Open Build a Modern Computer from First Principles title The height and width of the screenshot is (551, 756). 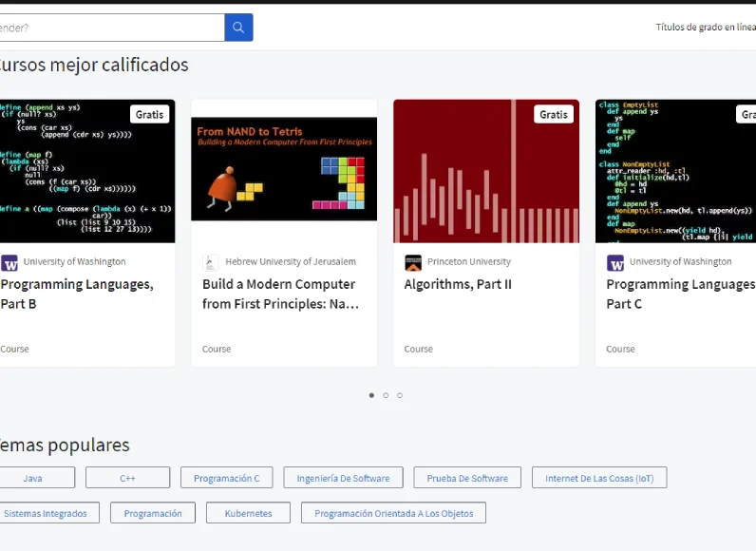280,294
